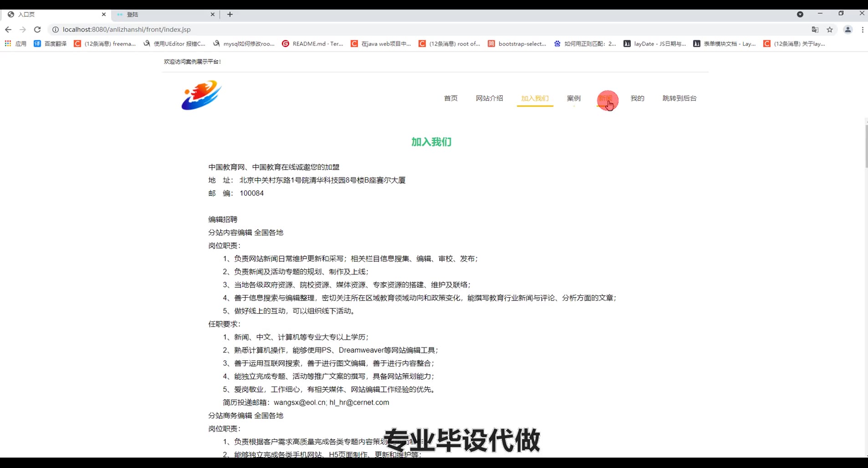Click the line 负责新闻及活动专题的规划、制作及上线
Screen dimensions: 868x468
pyautogui.click(x=296, y=272)
